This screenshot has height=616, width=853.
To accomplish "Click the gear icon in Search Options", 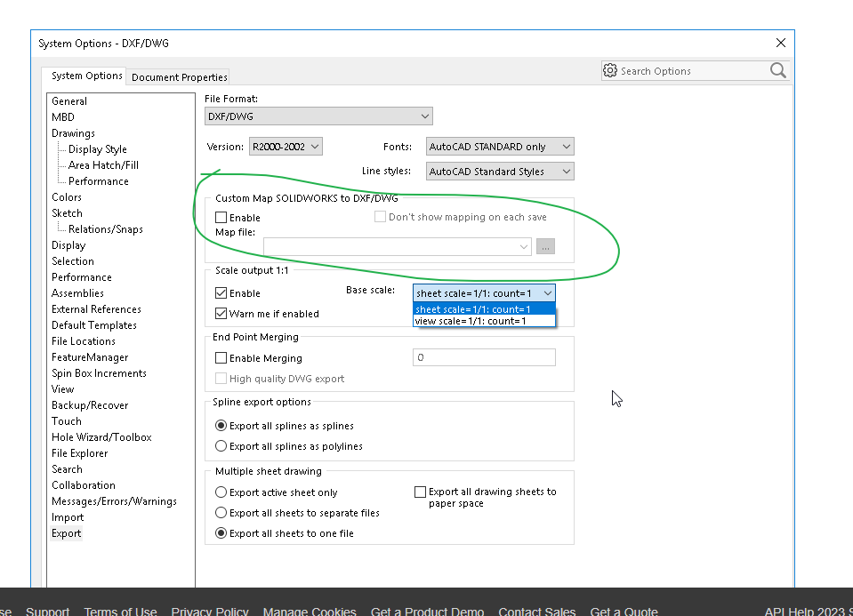I will tap(610, 71).
